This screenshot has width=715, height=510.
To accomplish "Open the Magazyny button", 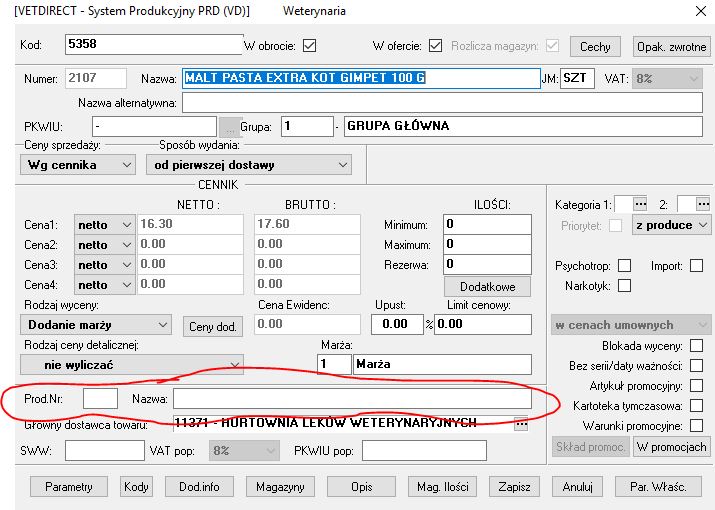I will coord(279,487).
